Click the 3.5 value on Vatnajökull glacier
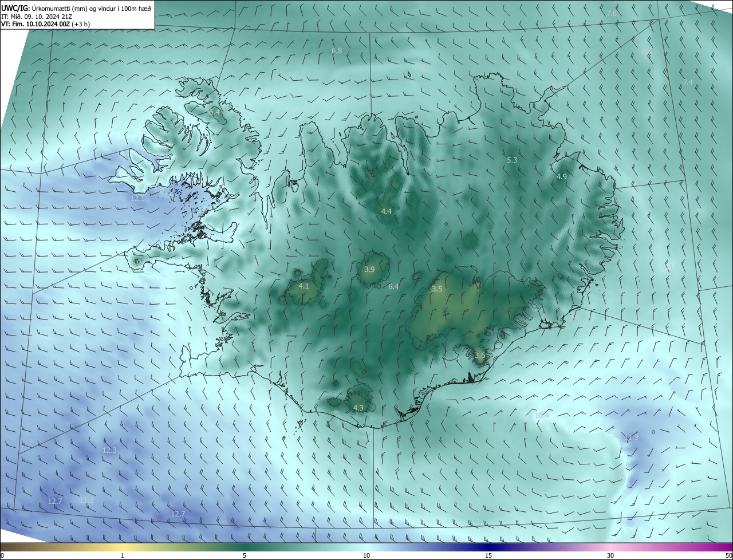 pos(437,289)
